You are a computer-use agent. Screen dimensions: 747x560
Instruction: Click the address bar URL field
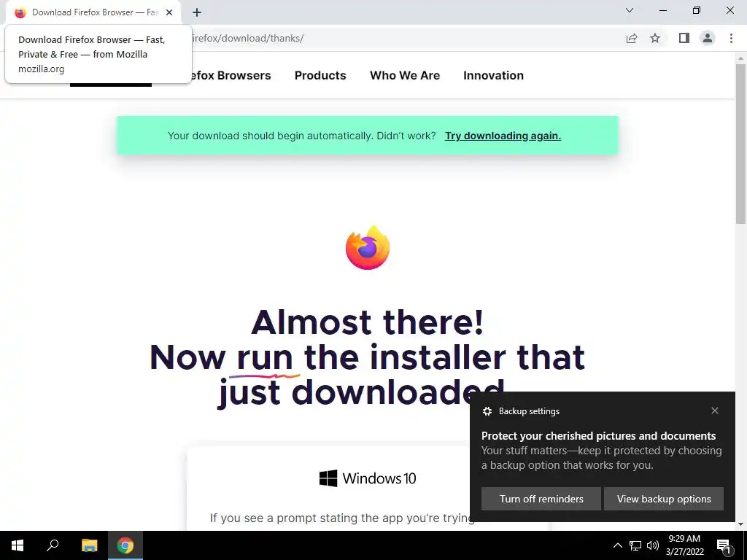coord(405,38)
